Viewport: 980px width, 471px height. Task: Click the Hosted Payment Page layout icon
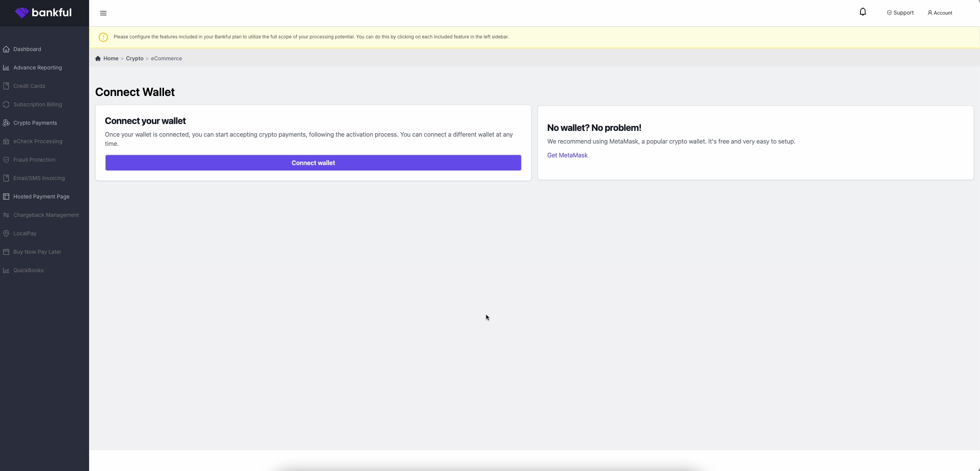[x=6, y=197]
